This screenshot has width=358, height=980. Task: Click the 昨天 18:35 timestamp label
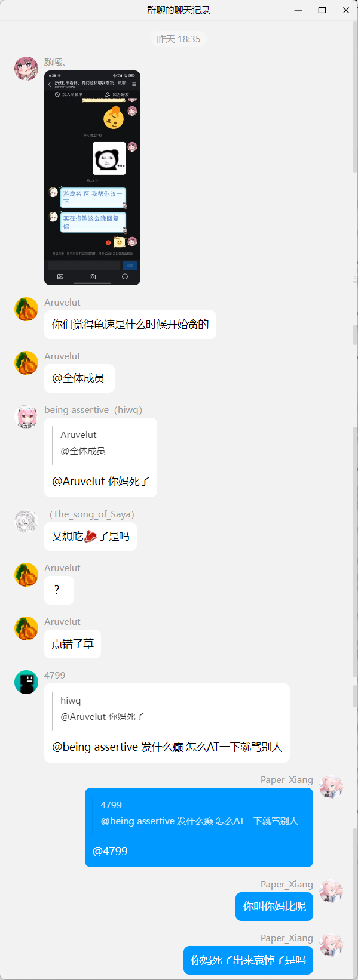(x=179, y=39)
